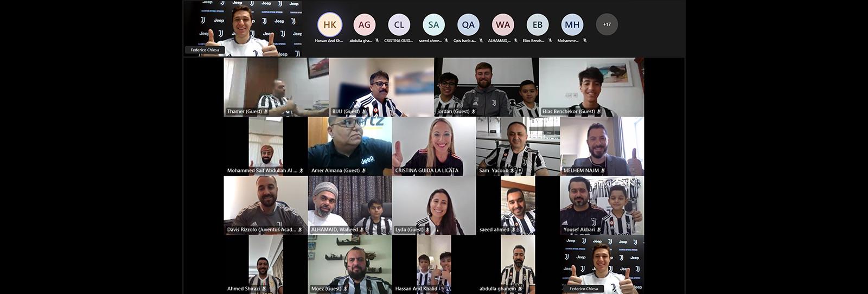Screen dimensions: 868x294
Task: Click the Federico Chiesa name label on the top-left video
Action: coord(205,50)
